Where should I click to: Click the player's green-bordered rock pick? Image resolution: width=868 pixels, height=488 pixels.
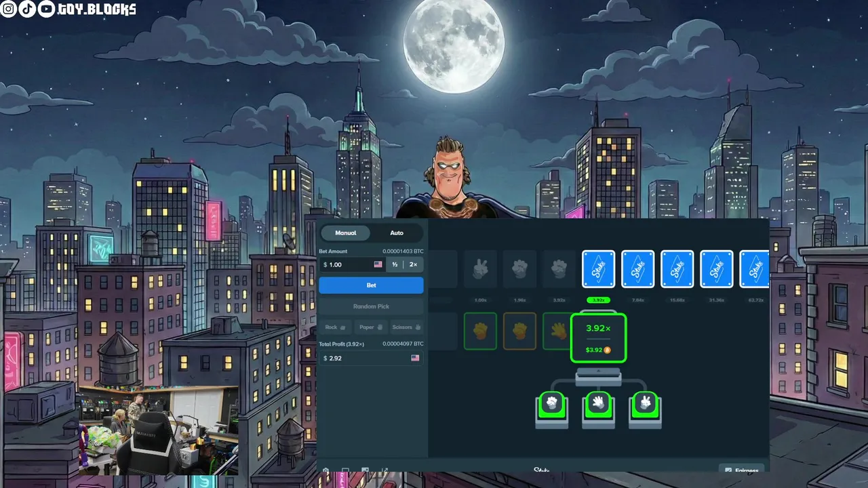pos(480,331)
